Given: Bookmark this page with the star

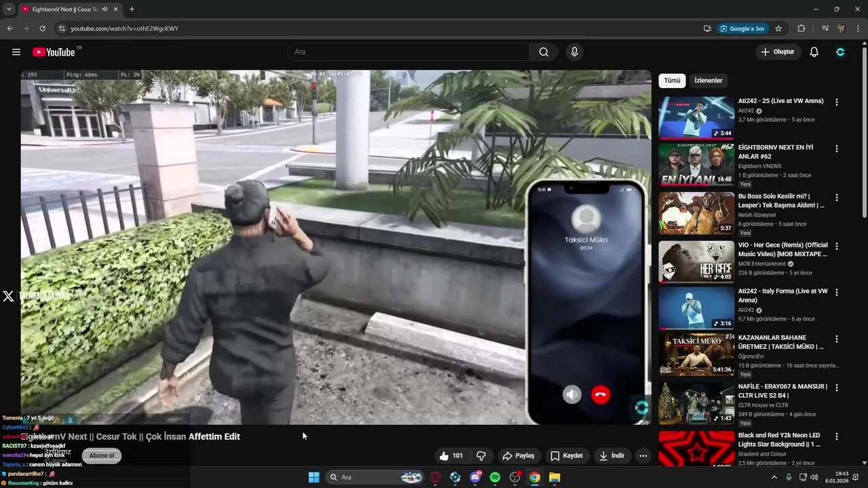Looking at the screenshot, I should click(778, 28).
